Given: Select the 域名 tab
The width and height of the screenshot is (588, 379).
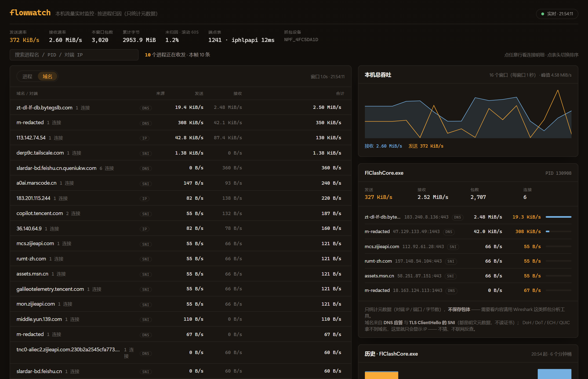Looking at the screenshot, I should coord(48,77).
